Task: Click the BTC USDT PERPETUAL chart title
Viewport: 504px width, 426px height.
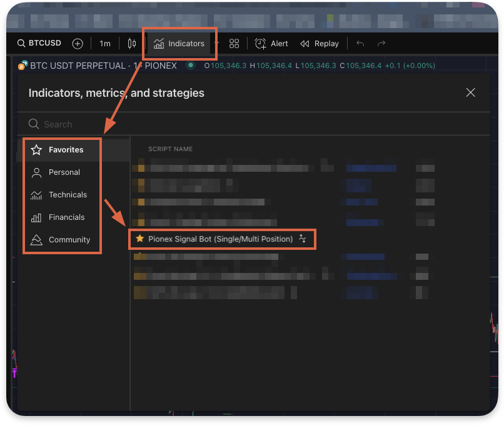Action: coord(104,66)
